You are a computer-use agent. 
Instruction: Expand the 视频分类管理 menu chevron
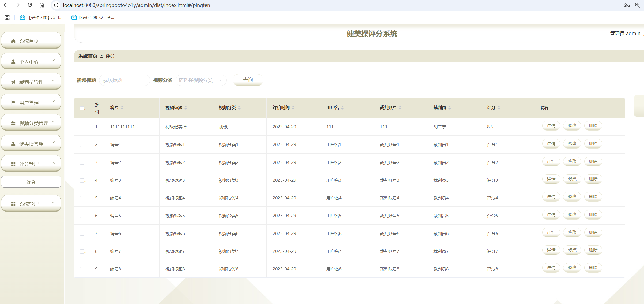pyautogui.click(x=53, y=121)
